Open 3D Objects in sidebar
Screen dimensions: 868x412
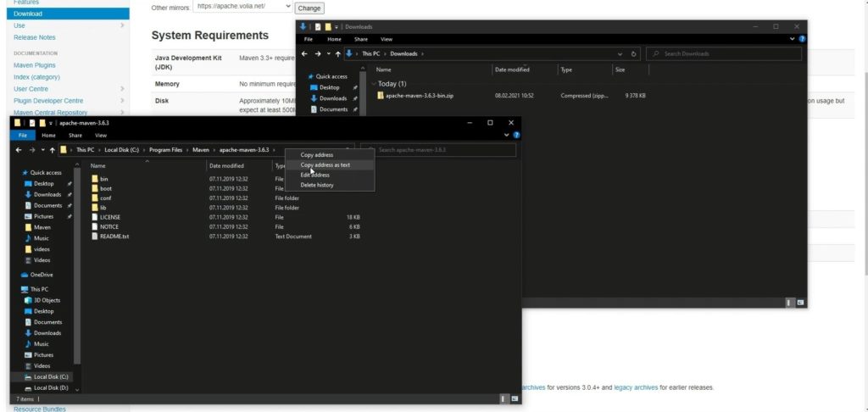pyautogui.click(x=42, y=300)
